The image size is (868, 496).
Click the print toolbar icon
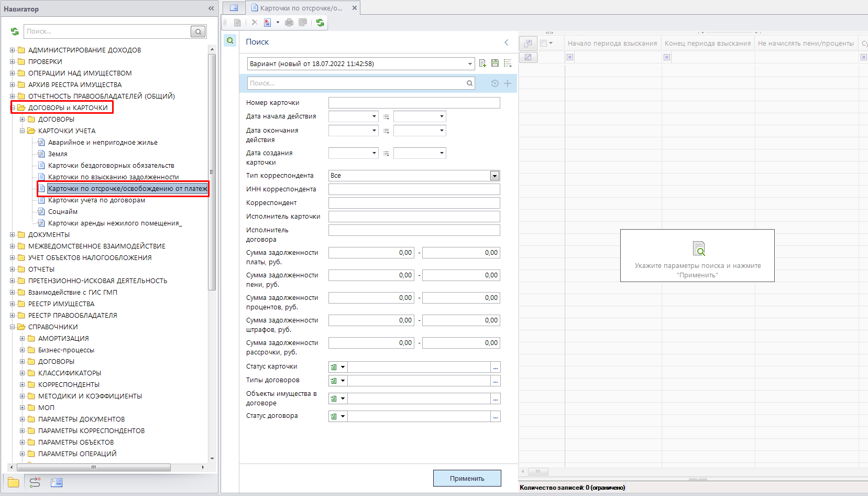pos(289,23)
